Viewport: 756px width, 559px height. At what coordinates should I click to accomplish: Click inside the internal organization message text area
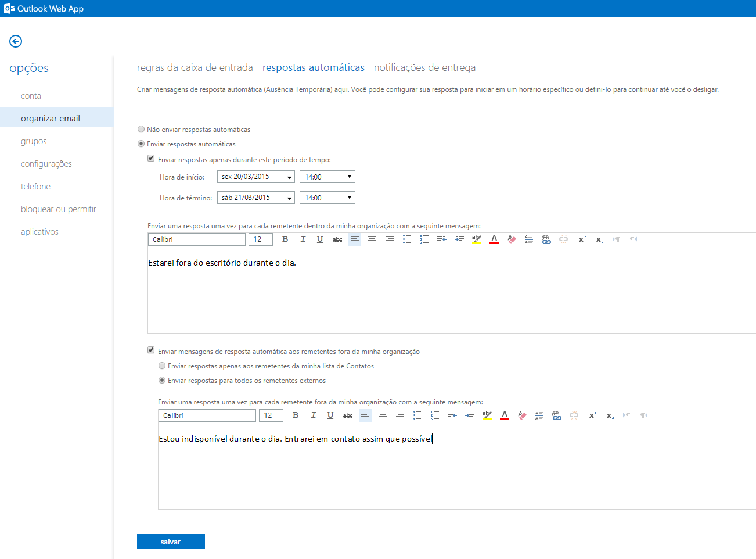point(452,291)
